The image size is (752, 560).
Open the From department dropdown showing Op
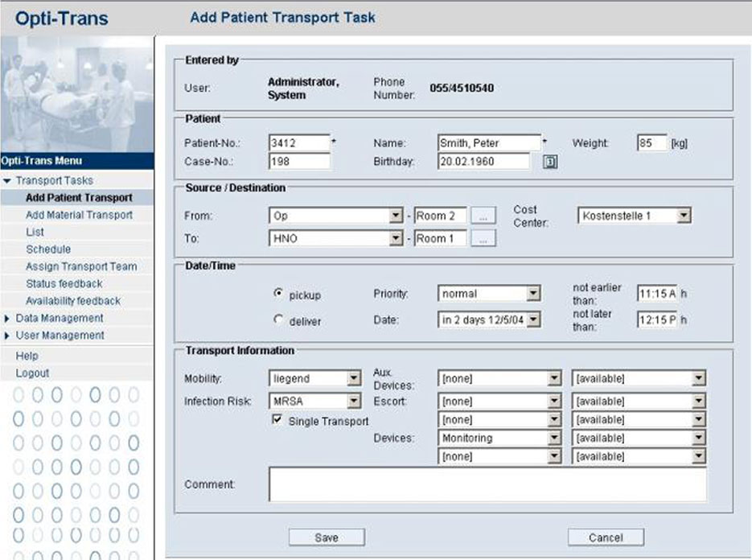click(335, 216)
